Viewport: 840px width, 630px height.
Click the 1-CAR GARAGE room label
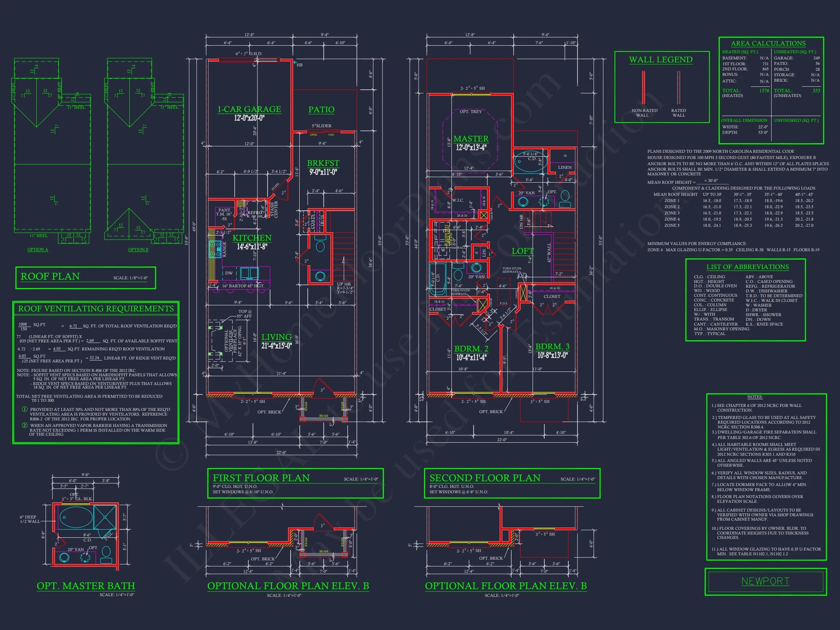(249, 109)
